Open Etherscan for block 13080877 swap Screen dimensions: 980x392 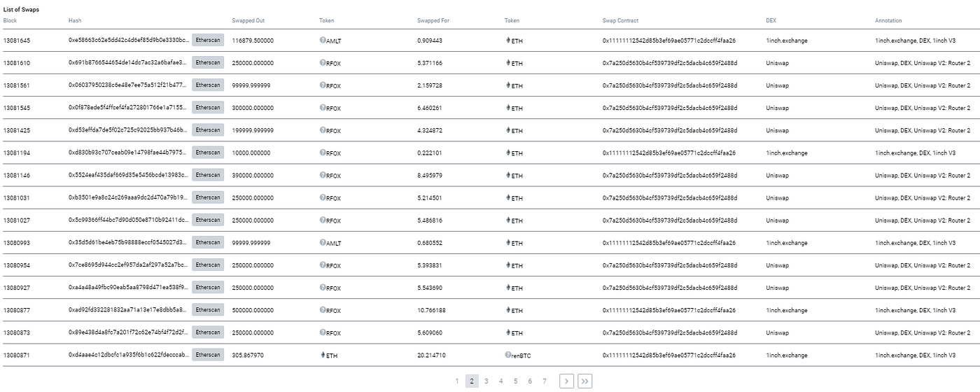coord(208,309)
